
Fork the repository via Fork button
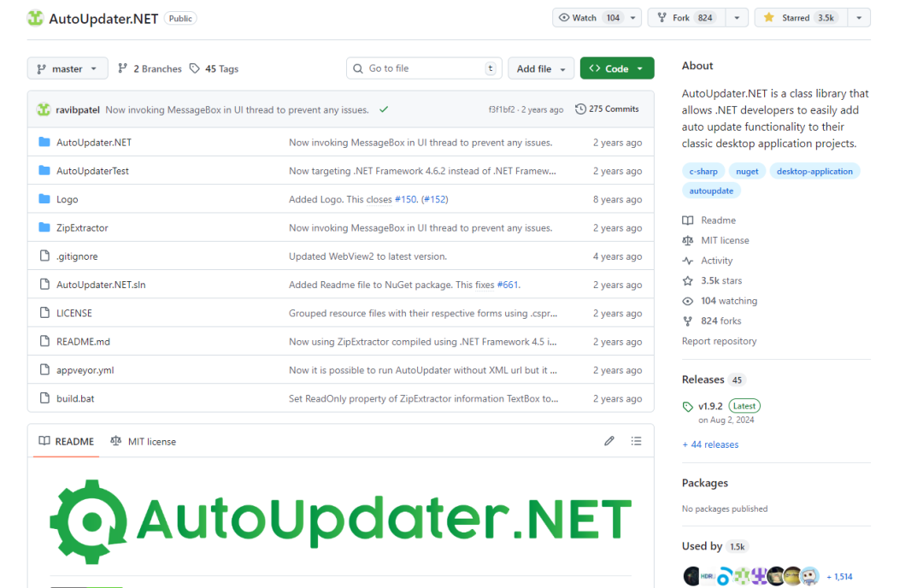pos(686,18)
